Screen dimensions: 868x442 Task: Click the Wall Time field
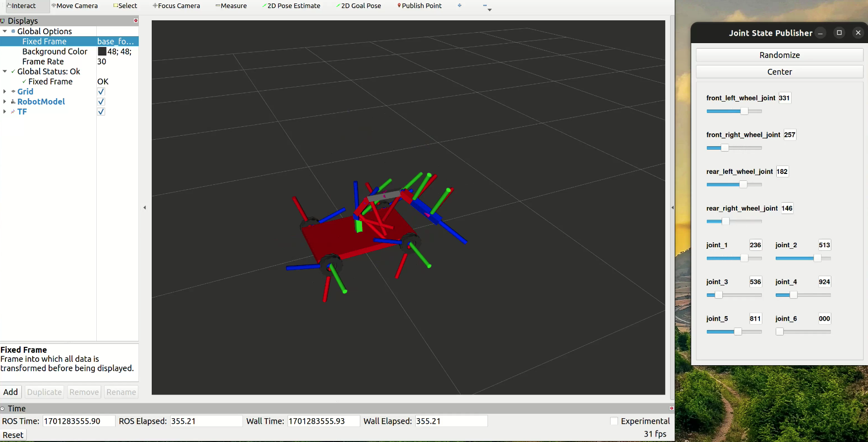tap(323, 421)
